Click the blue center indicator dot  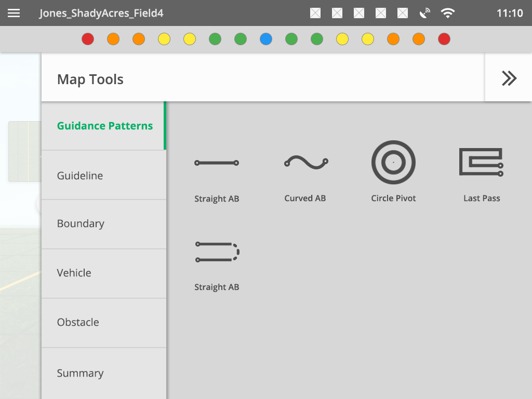click(266, 39)
